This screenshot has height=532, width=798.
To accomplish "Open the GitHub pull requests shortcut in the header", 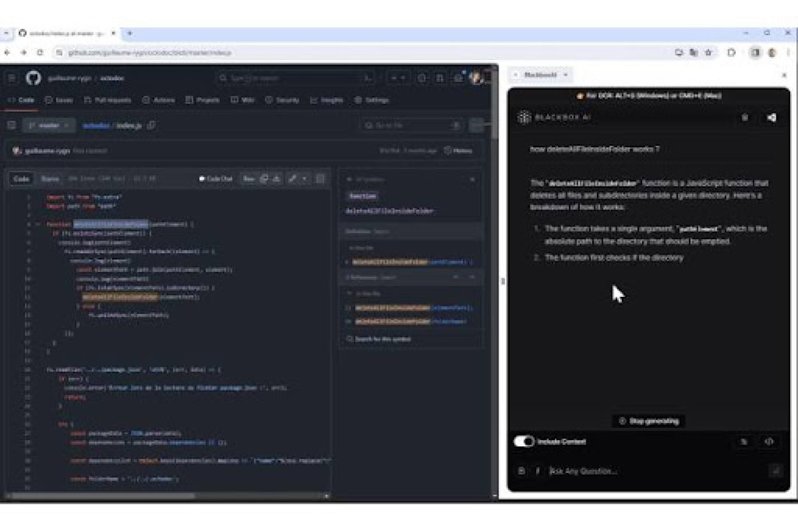I will pos(440,78).
